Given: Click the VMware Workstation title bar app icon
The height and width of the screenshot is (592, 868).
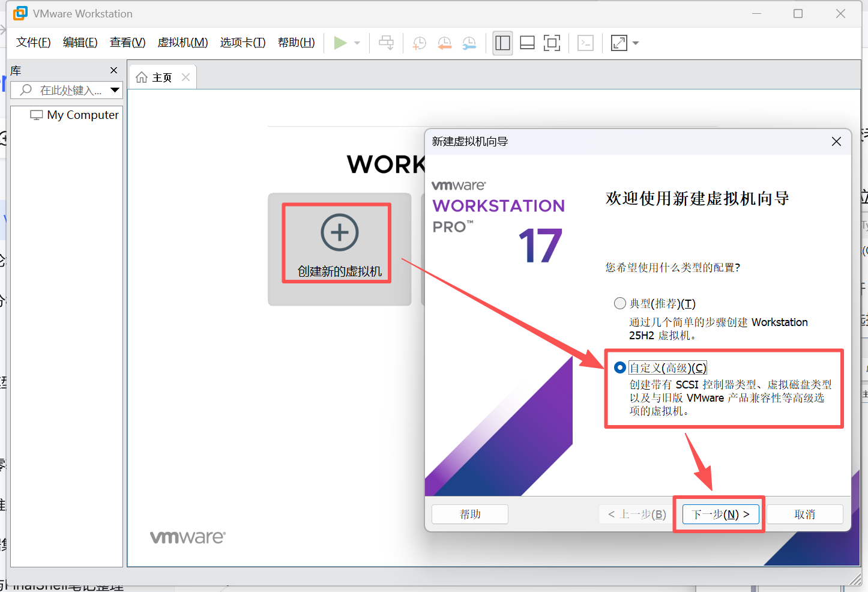Looking at the screenshot, I should coord(20,13).
